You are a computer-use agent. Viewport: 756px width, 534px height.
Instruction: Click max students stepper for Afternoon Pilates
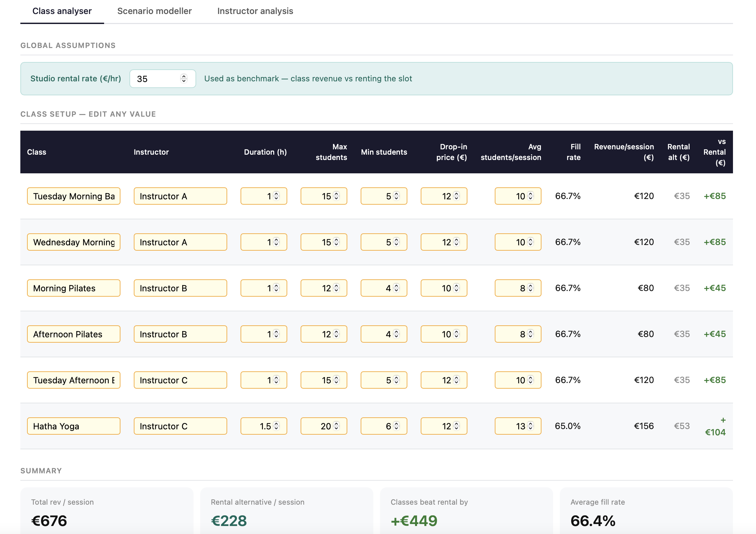click(336, 334)
